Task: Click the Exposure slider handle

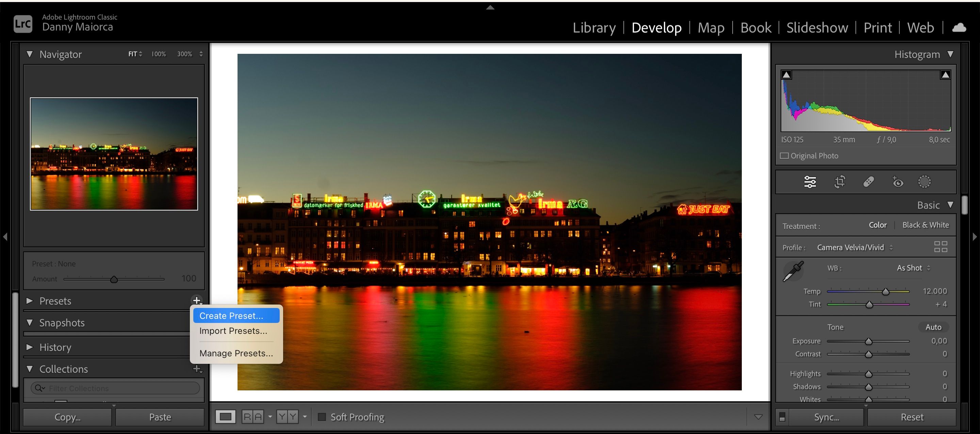Action: coord(868,341)
